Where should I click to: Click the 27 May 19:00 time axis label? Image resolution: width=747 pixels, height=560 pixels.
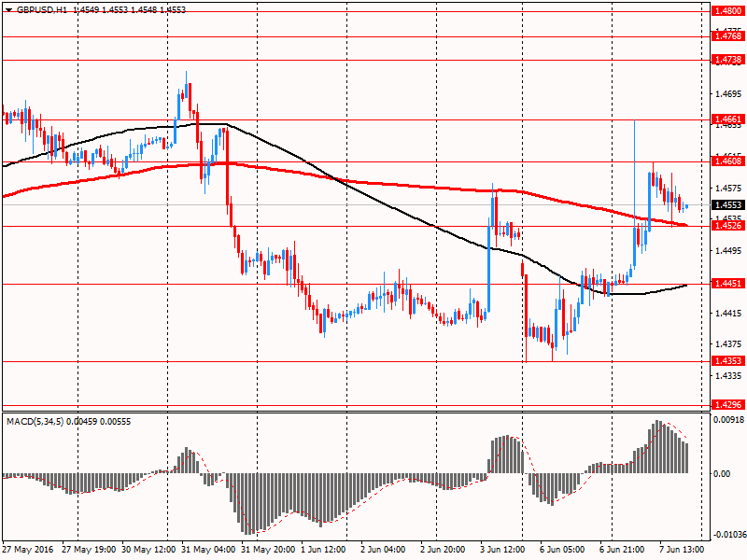pyautogui.click(x=89, y=550)
